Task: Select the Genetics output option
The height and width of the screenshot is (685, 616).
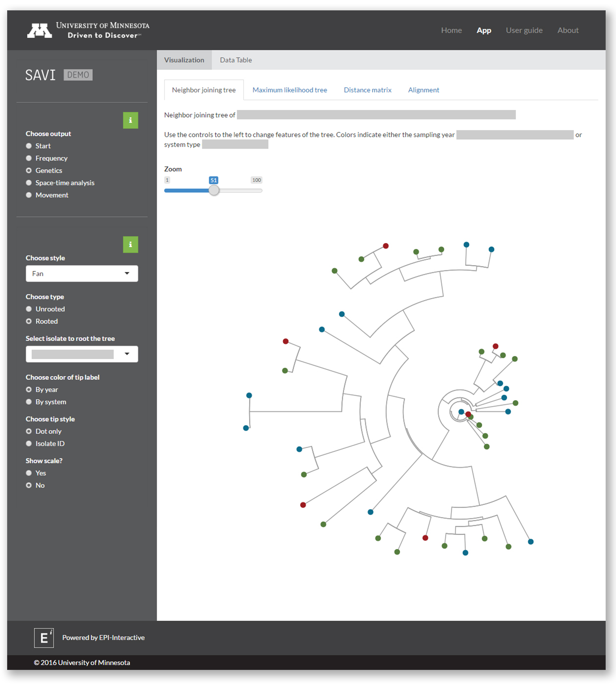Action: click(29, 171)
